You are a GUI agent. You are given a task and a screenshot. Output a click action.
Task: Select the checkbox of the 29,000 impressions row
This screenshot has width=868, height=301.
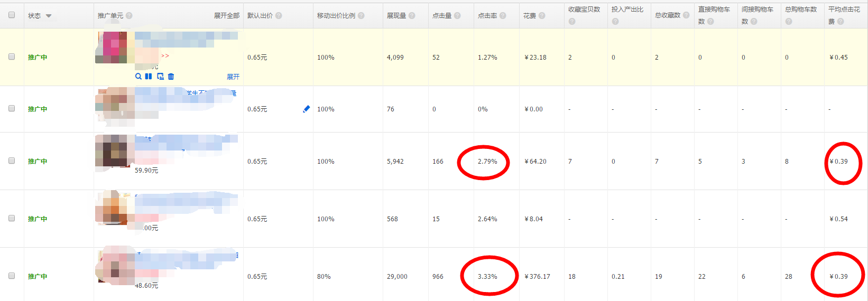tap(12, 276)
